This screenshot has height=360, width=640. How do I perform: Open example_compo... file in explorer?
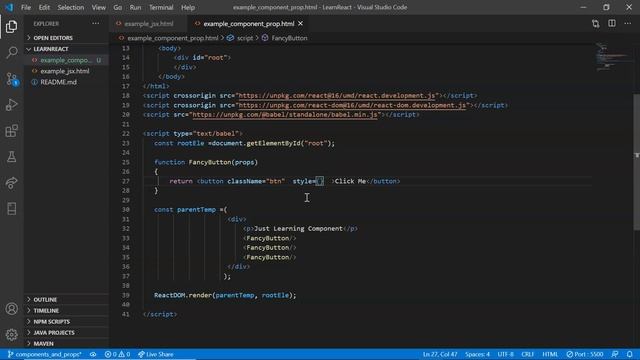(x=66, y=60)
